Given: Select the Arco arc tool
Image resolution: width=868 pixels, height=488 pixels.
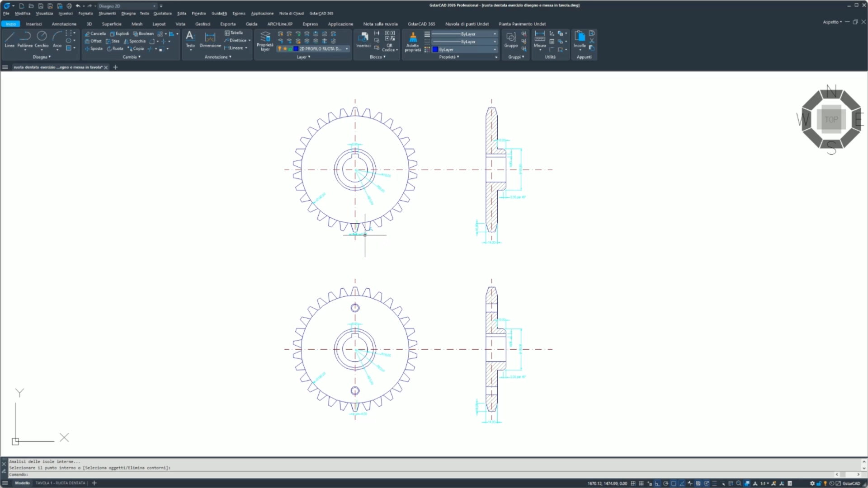Looking at the screenshot, I should coord(57,39).
